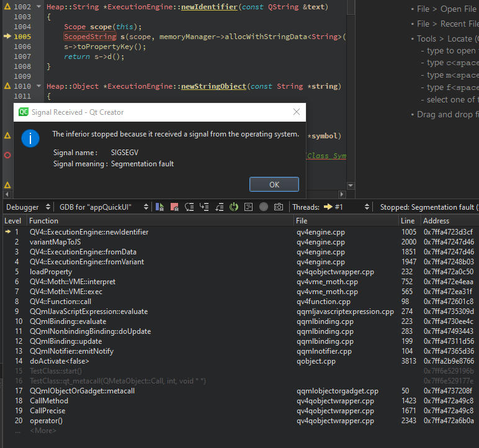The image size is (479, 448).
Task: Click <More> to load more frames
Action: [43, 431]
